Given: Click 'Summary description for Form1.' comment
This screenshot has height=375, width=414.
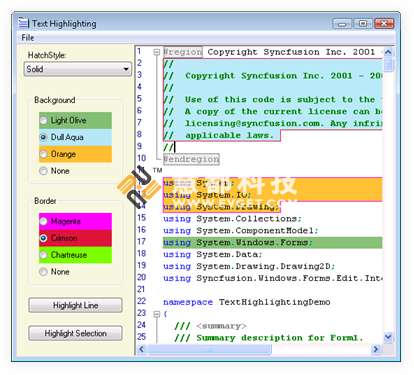Looking at the screenshot, I should 279,338.
